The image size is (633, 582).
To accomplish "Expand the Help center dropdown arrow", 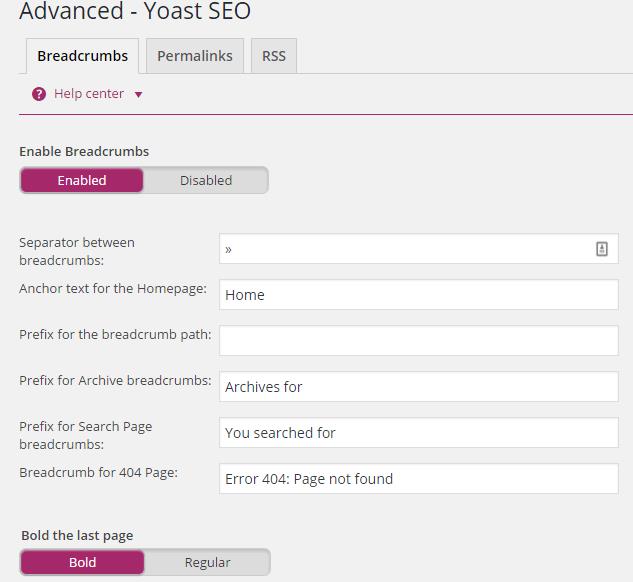I will tap(138, 95).
